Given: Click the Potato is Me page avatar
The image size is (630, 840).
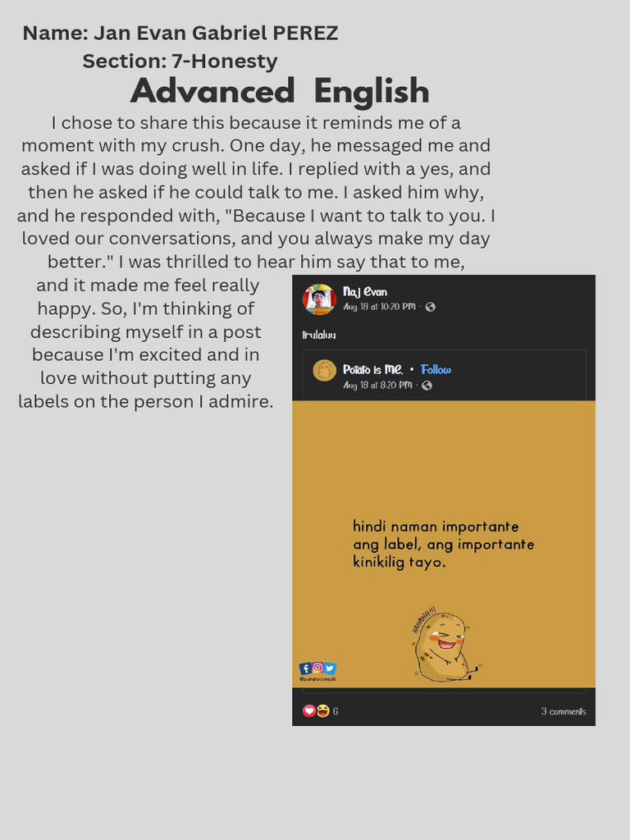Looking at the screenshot, I should tap(325, 370).
